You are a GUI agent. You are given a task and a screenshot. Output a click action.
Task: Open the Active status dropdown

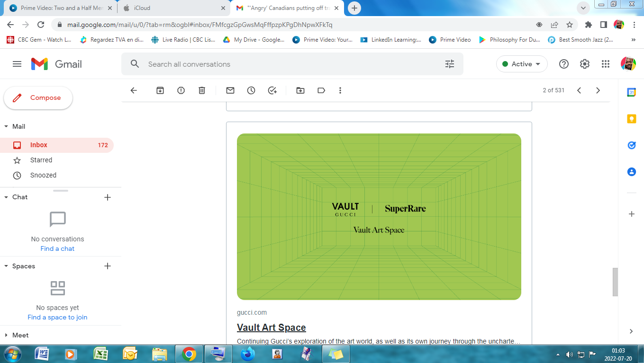pos(522,64)
